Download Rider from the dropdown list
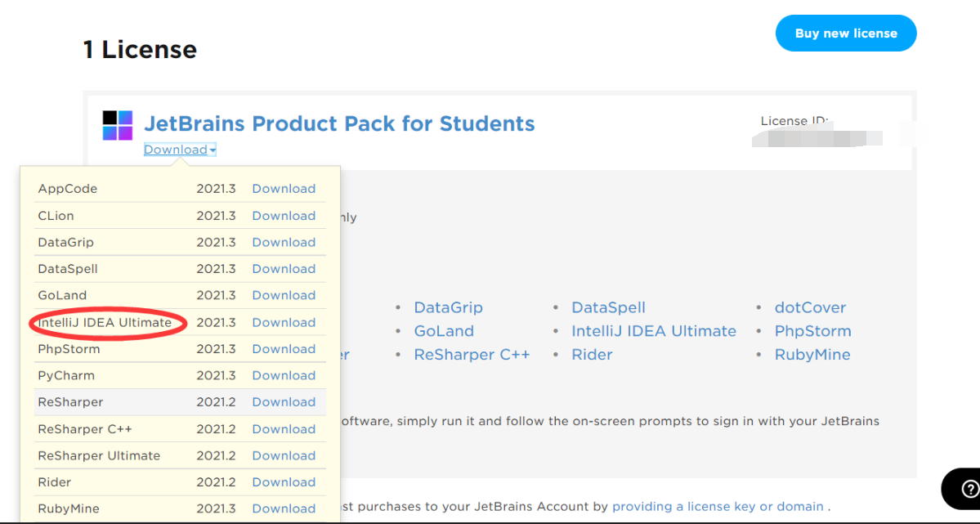Image resolution: width=980 pixels, height=524 pixels. 284,482
